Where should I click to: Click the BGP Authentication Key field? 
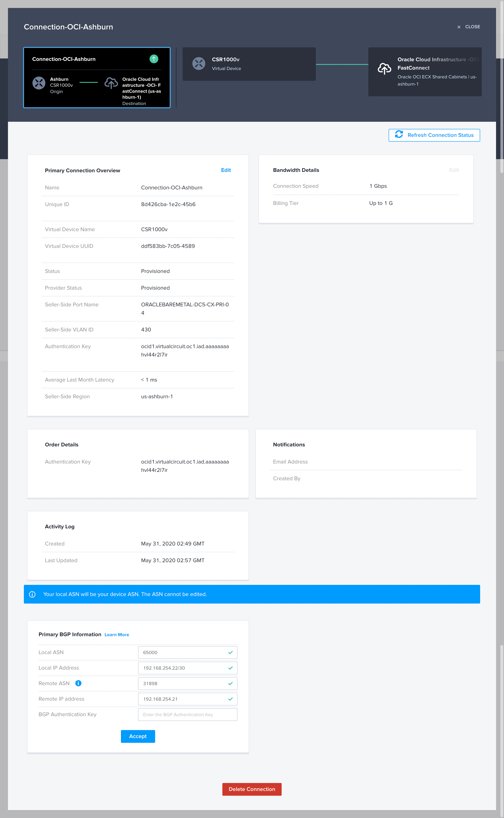(187, 714)
